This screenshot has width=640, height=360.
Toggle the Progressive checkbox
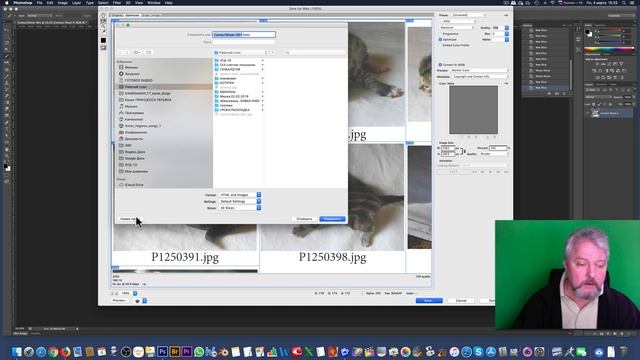(440, 34)
